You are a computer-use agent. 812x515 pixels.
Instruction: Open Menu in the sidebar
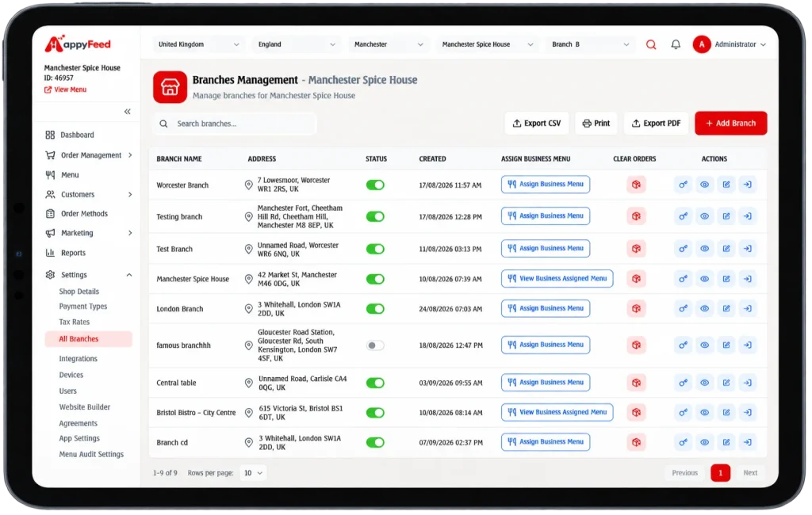pos(70,175)
